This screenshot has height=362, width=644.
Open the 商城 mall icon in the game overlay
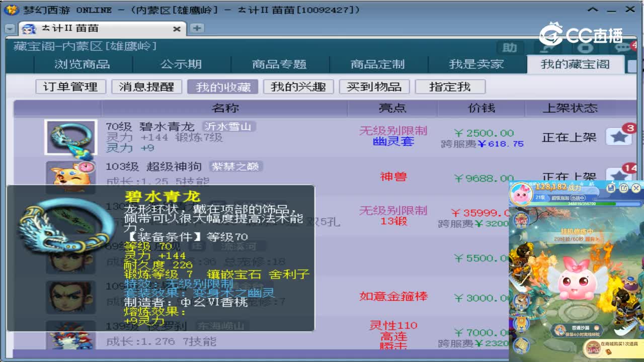point(521,221)
